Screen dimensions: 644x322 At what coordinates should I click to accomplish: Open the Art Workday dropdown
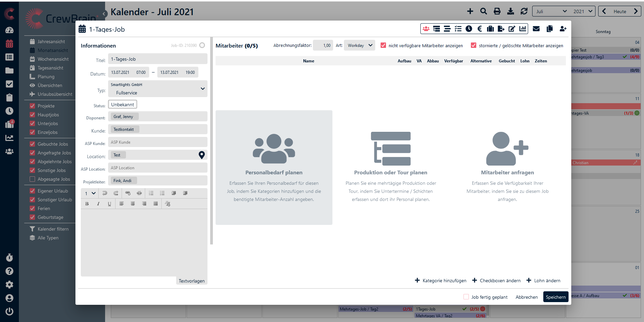click(x=360, y=46)
